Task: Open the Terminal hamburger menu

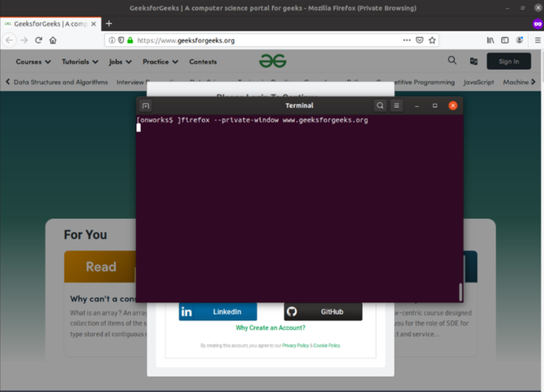Action: [396, 105]
